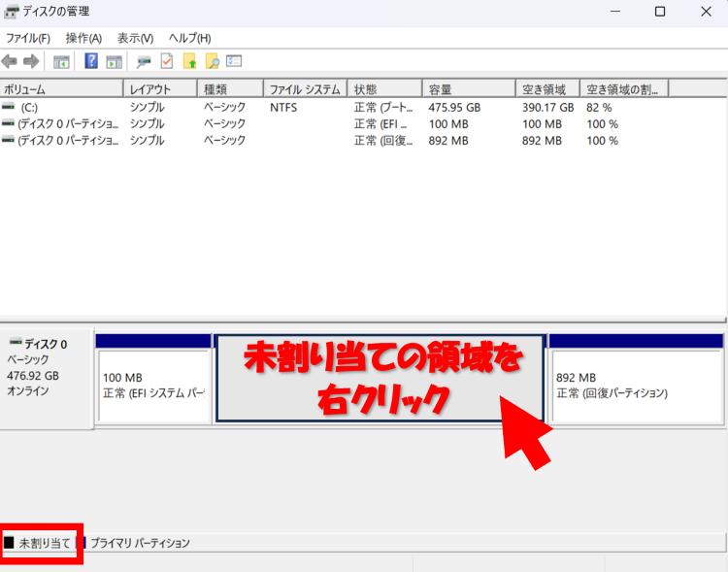This screenshot has width=728, height=572.
Task: Click the yellow folder with green arrow icon
Action: 189,61
